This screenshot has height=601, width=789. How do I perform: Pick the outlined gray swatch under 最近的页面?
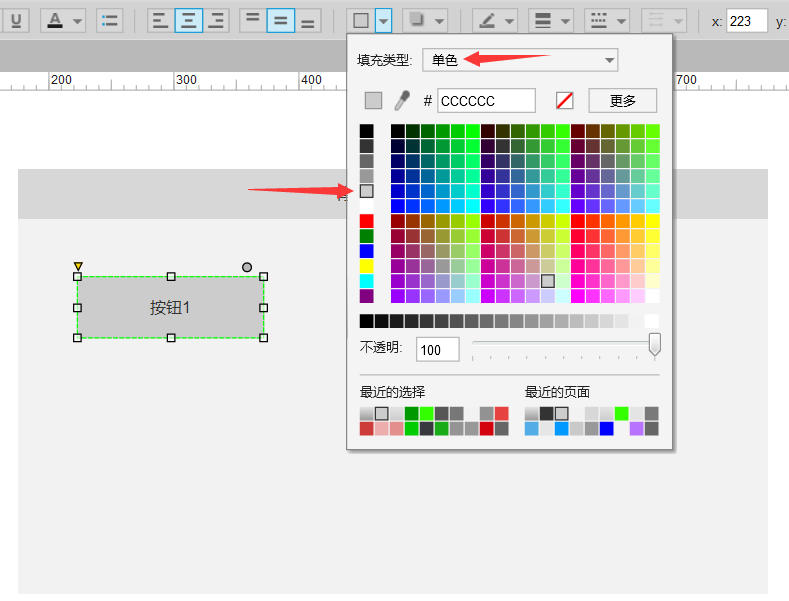pyautogui.click(x=562, y=414)
